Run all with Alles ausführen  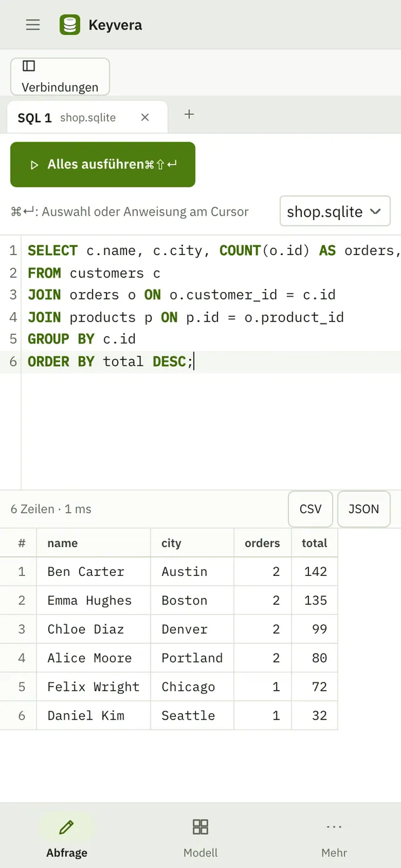(103, 164)
